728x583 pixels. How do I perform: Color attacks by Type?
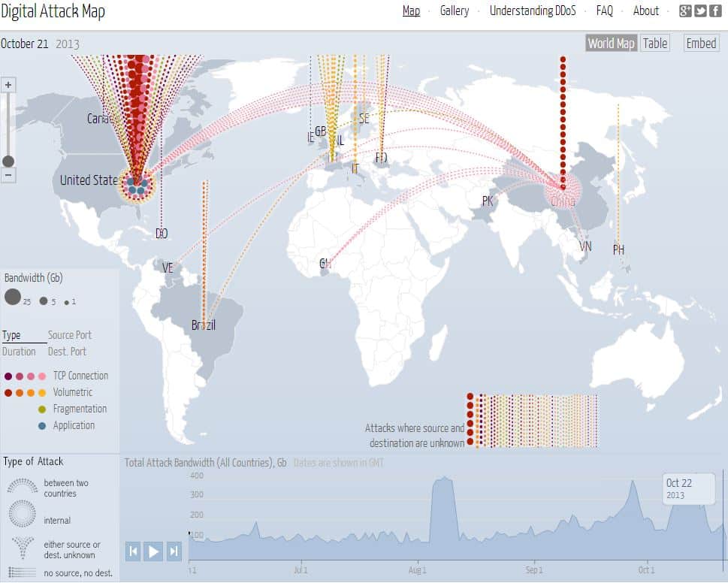click(11, 335)
